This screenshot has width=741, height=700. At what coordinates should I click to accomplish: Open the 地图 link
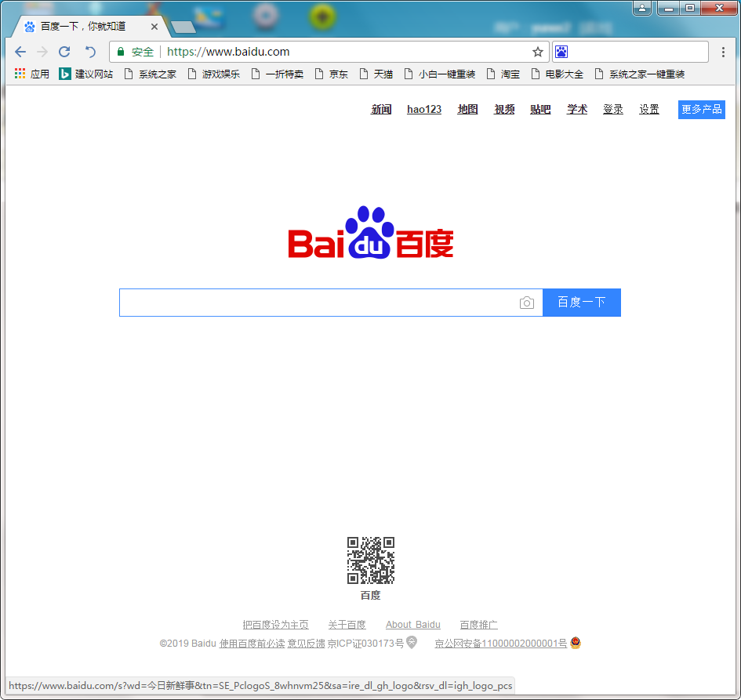pyautogui.click(x=467, y=109)
